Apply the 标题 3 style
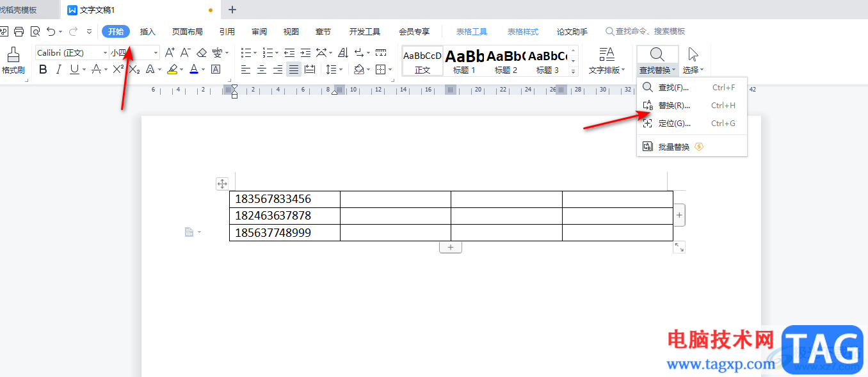 [547, 61]
